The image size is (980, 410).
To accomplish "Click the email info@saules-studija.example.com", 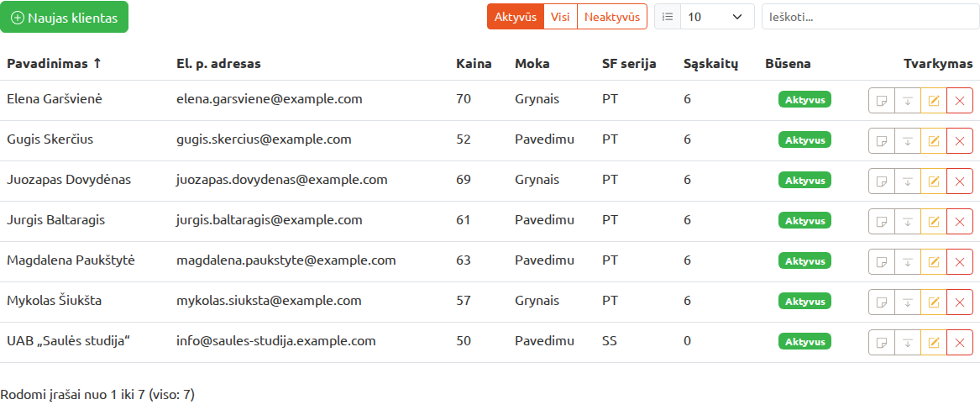I will coord(276,341).
